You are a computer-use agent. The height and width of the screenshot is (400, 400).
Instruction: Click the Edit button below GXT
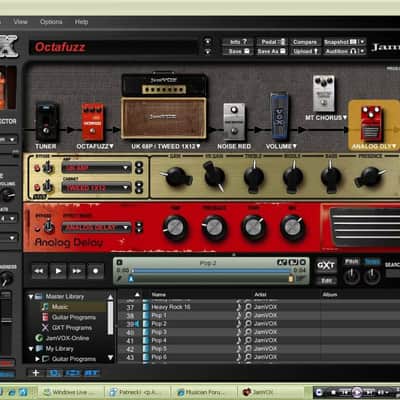click(326, 281)
